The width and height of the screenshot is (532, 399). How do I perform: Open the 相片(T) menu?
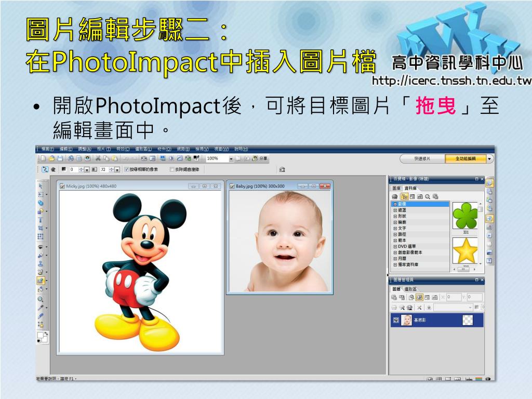[x=104, y=149]
